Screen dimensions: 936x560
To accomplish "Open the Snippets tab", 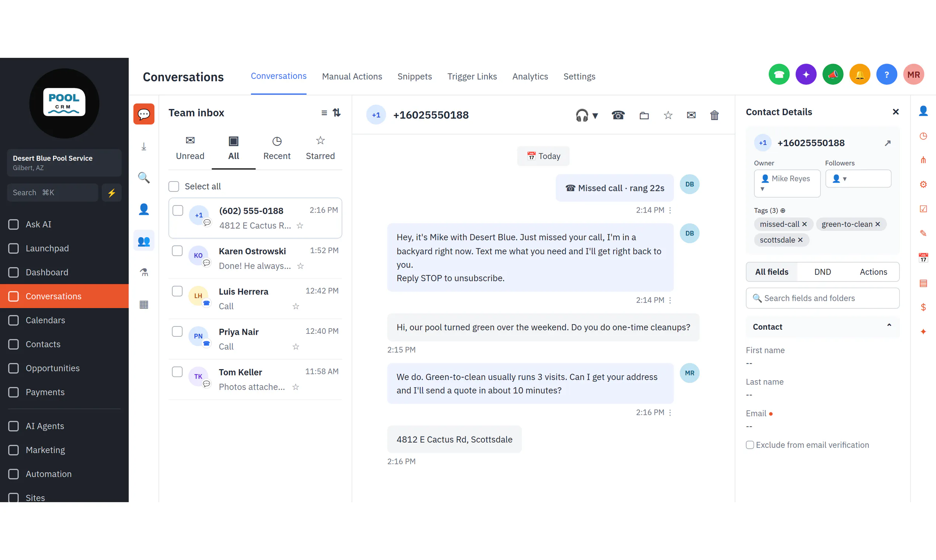I will point(415,77).
